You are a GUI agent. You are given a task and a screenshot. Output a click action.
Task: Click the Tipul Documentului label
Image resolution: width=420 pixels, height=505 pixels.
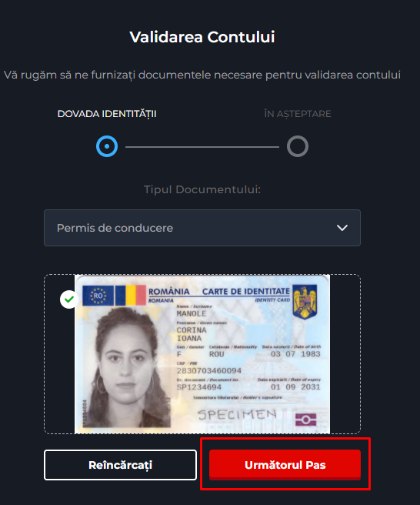tap(202, 189)
